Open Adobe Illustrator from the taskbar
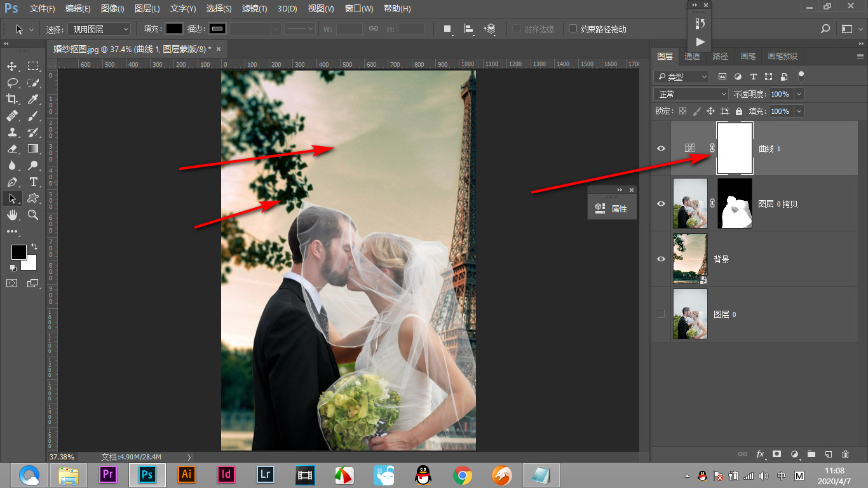The height and width of the screenshot is (488, 868). [186, 475]
